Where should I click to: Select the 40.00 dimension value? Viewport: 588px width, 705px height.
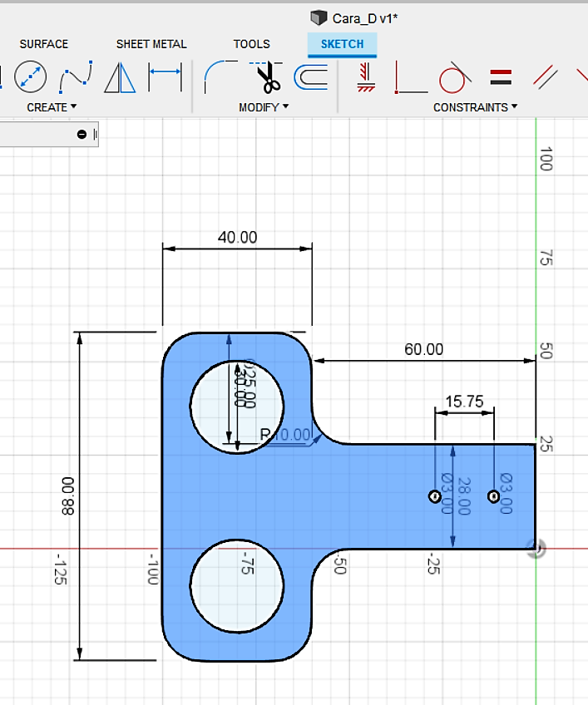click(x=238, y=237)
